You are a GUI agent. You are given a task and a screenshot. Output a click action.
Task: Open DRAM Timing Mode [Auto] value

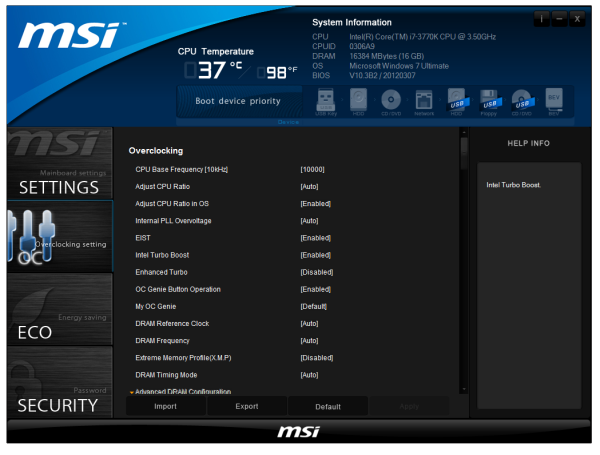tap(309, 375)
